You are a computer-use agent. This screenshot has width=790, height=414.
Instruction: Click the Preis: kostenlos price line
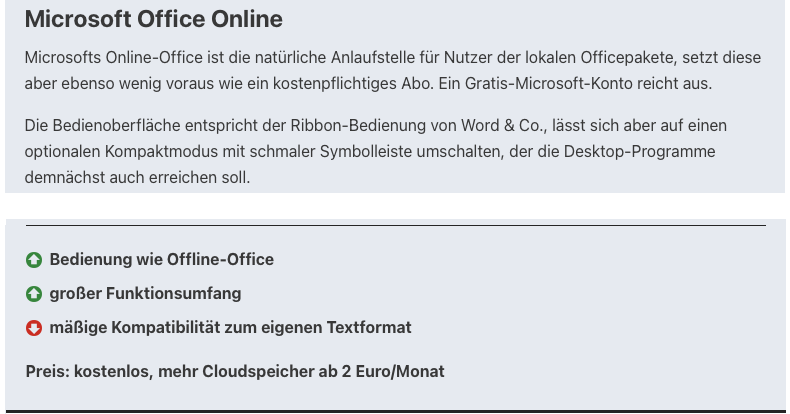pyautogui.click(x=235, y=372)
